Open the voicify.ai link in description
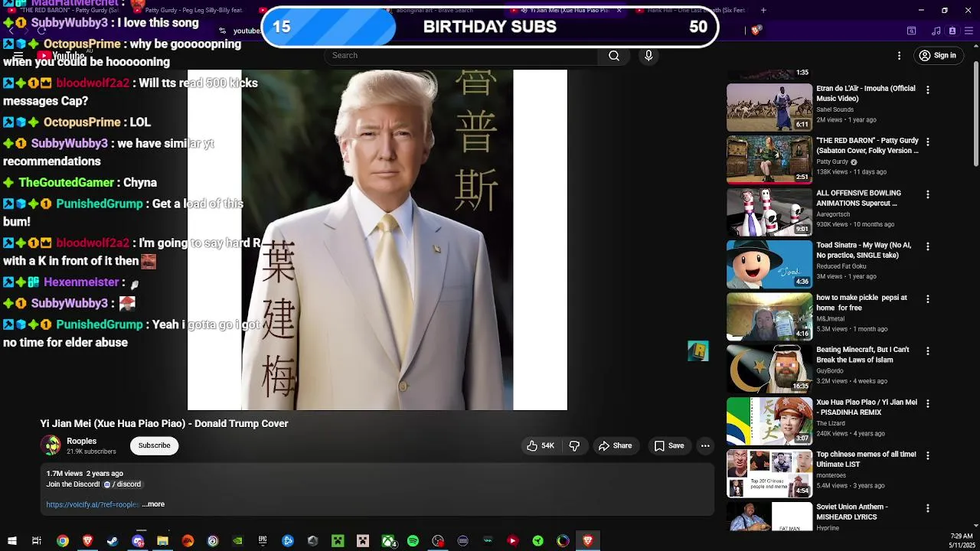980x551 pixels. click(93, 504)
